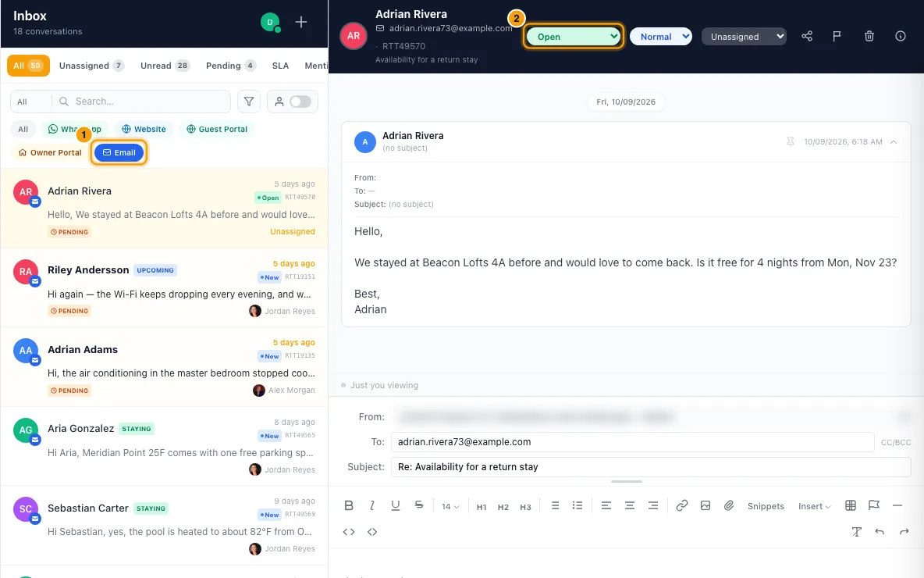Expand the Insert dropdown

coord(815,506)
